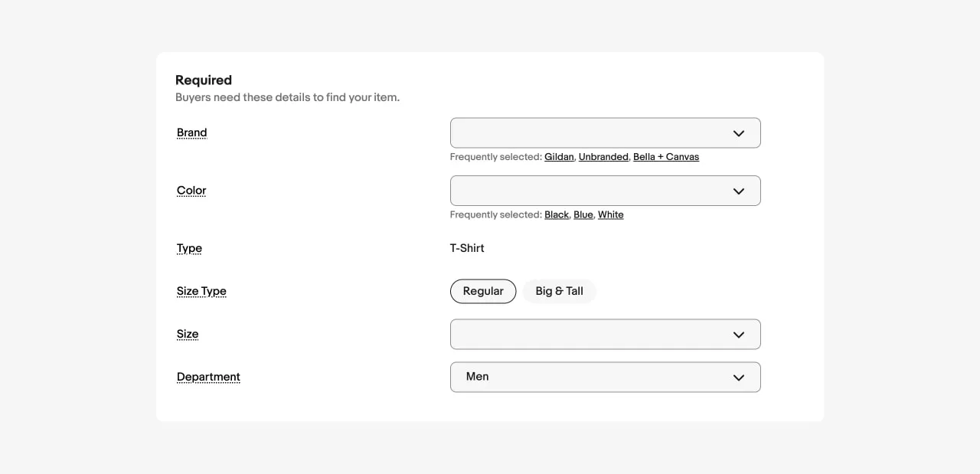Pick the frequently selected brand Gildan
Viewport: 980px width, 474px height.
pyautogui.click(x=559, y=157)
